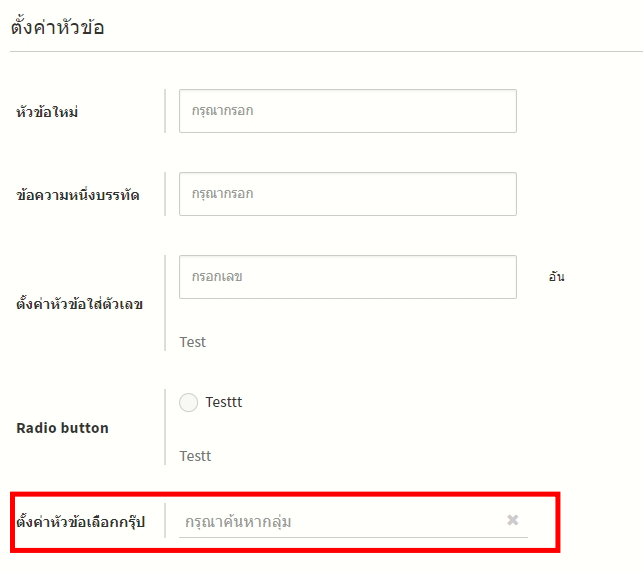The image size is (643, 573).
Task: Click the อัน unit text beside number field
Action: click(556, 277)
